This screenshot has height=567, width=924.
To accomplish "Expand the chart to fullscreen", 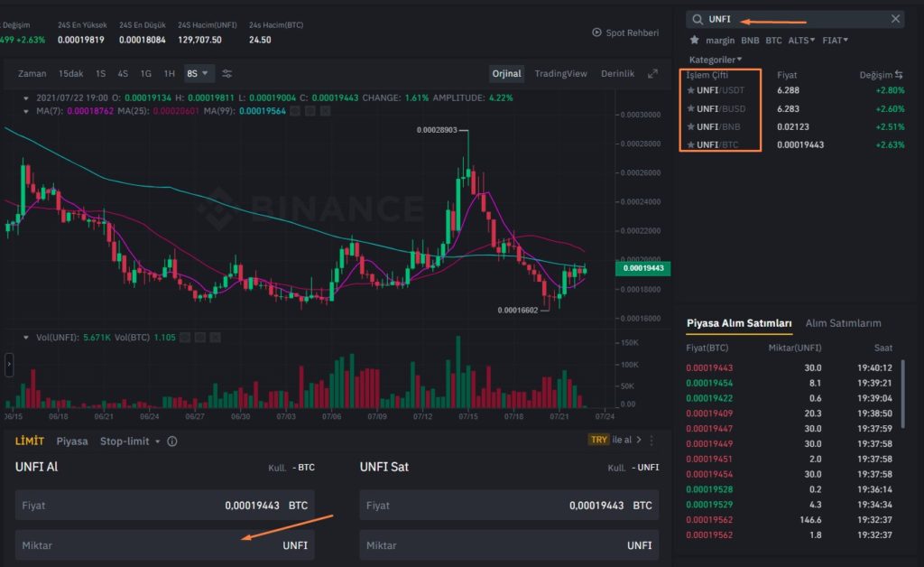I will coord(652,74).
